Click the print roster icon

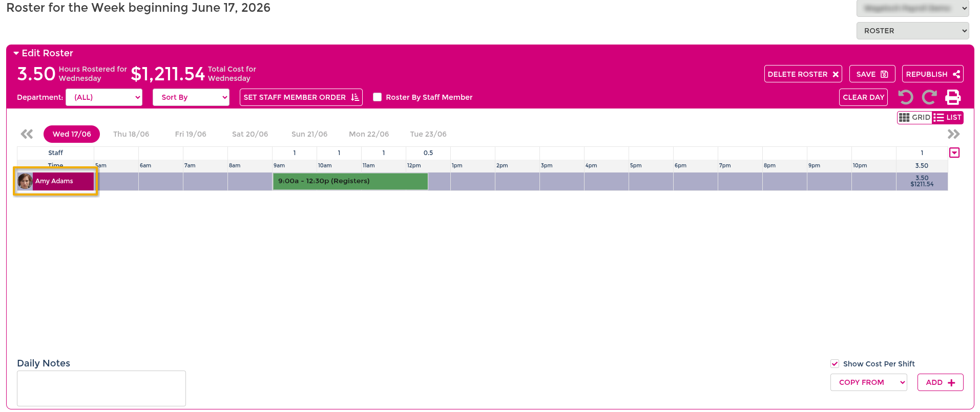pyautogui.click(x=953, y=97)
